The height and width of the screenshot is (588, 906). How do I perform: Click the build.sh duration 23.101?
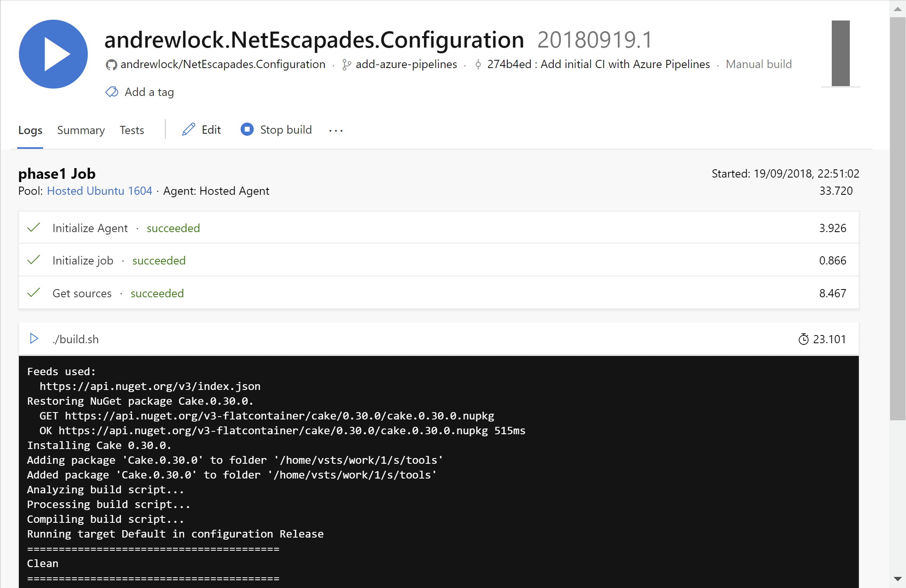click(x=829, y=339)
